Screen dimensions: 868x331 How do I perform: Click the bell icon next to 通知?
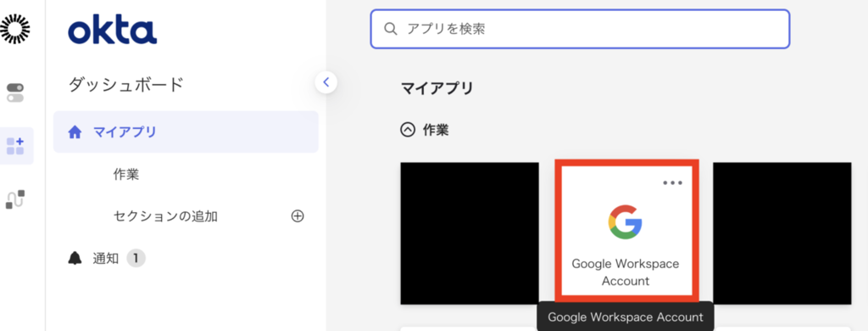tap(75, 258)
